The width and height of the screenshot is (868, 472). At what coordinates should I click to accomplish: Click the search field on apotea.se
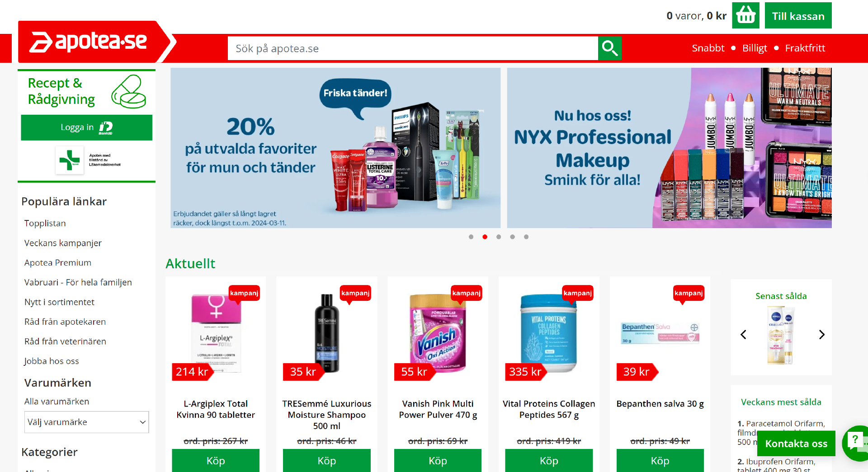[x=413, y=48]
